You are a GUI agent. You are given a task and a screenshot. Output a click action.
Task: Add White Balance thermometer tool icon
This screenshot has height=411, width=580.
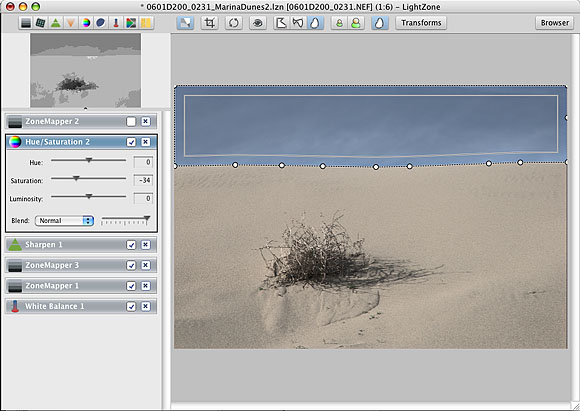pos(116,23)
